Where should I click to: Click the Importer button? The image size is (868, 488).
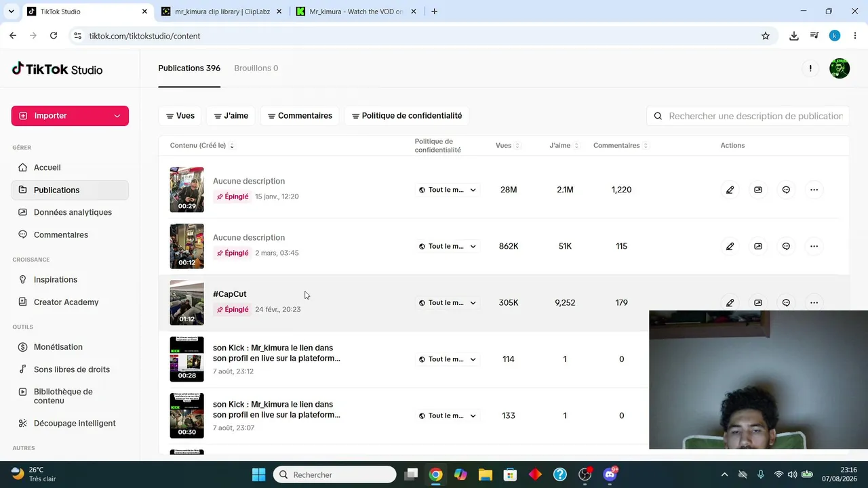(x=70, y=116)
